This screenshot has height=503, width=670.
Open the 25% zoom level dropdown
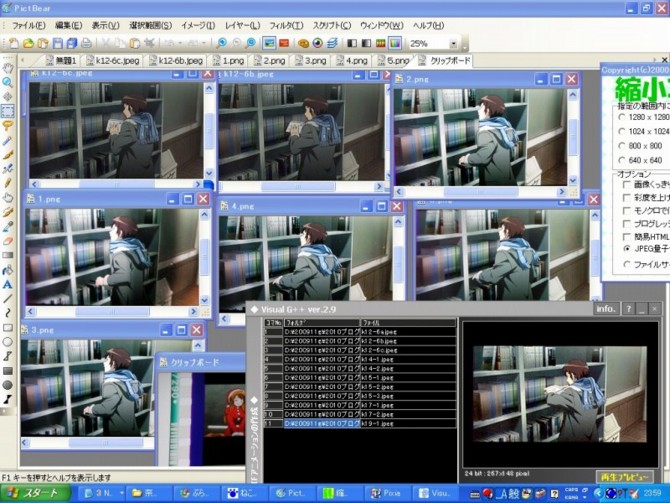[453, 44]
